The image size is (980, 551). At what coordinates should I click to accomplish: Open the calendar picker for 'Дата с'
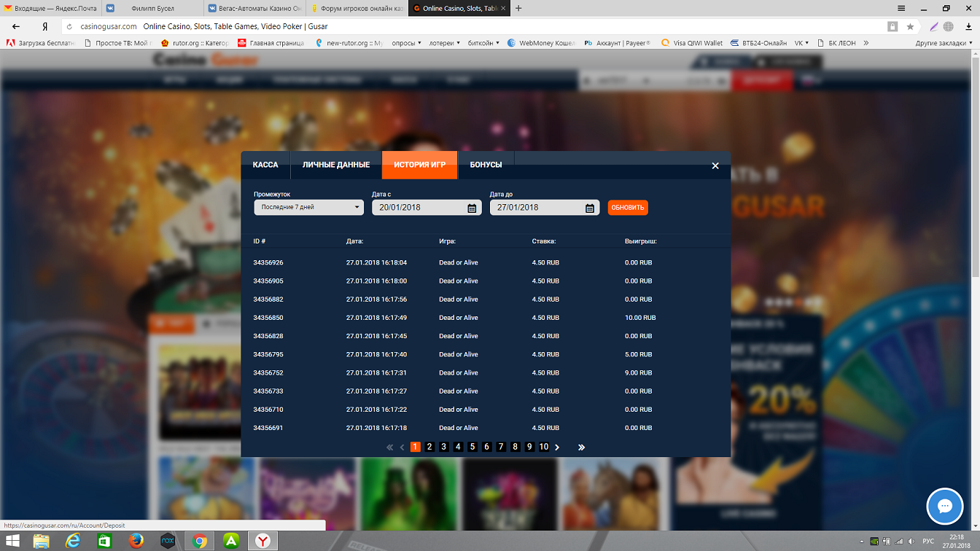(x=472, y=208)
